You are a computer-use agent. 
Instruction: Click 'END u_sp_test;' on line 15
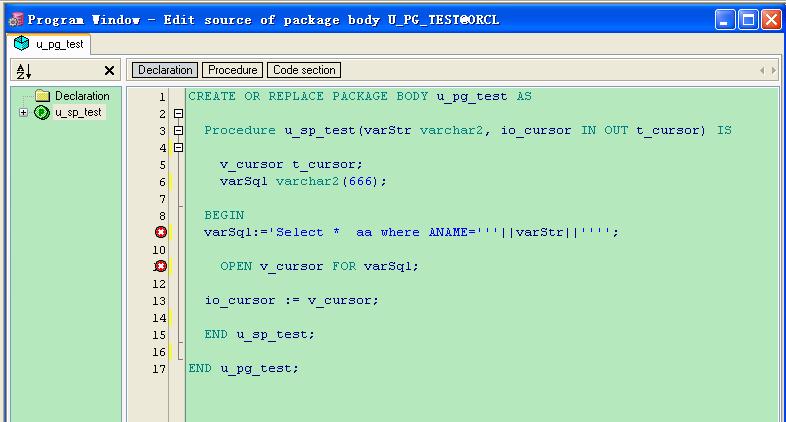pyautogui.click(x=260, y=334)
